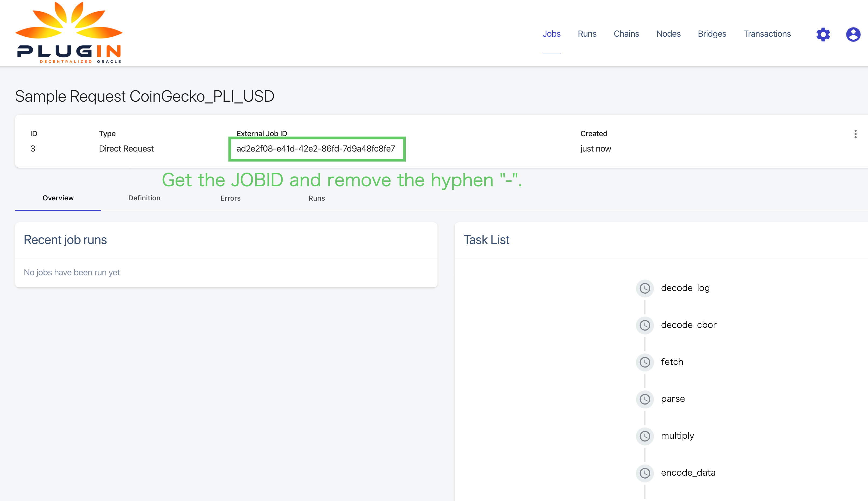Click the decode_cbor task clock icon
The width and height of the screenshot is (868, 501).
645,325
